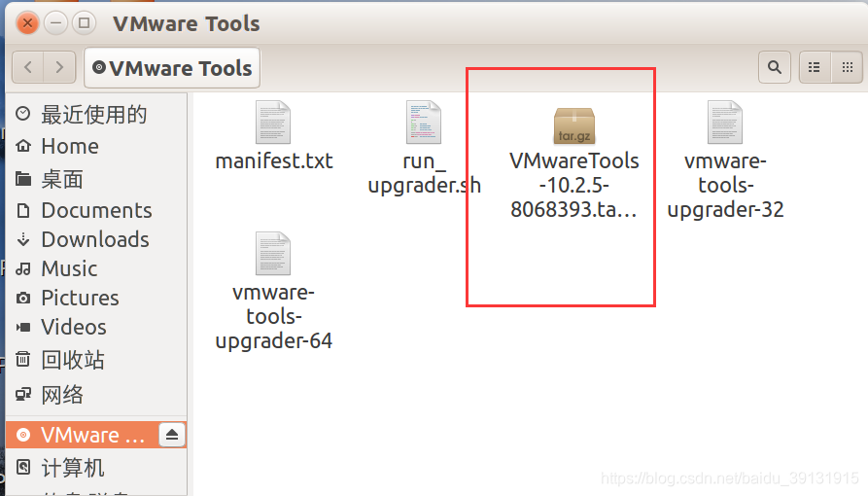Select the vmware-tools-upgrader-64 file icon

(x=273, y=253)
